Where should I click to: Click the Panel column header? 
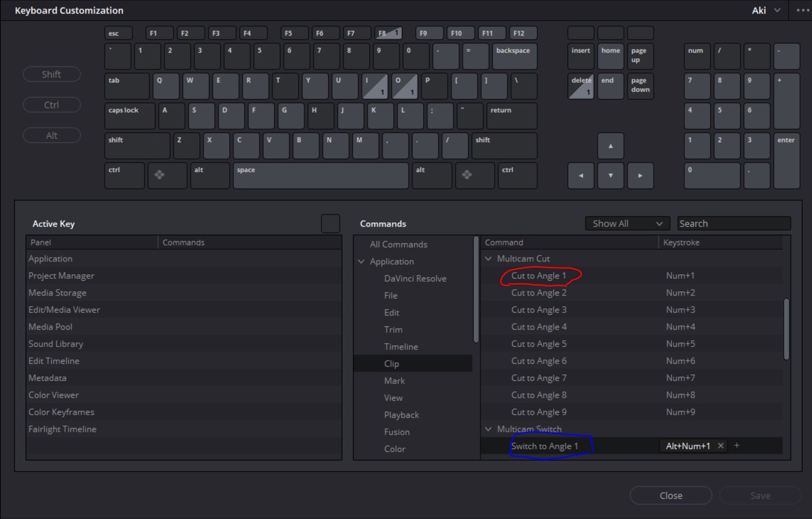(x=92, y=242)
